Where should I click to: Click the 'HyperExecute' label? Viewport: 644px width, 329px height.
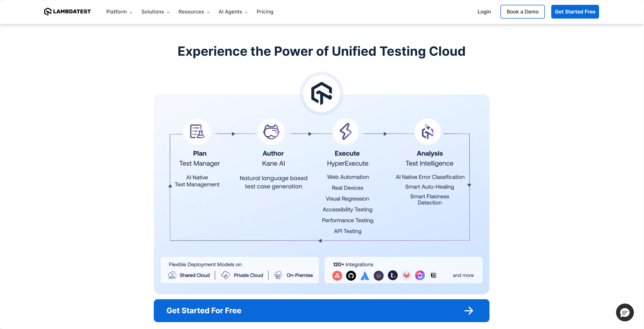[347, 163]
